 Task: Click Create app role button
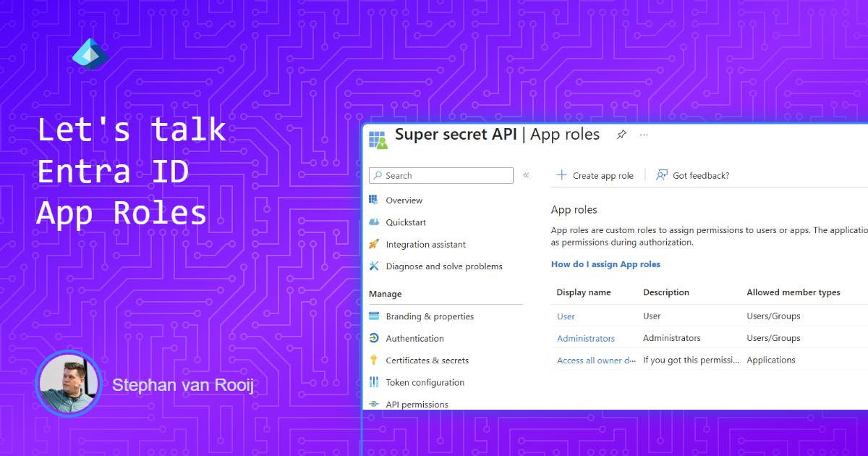595,175
